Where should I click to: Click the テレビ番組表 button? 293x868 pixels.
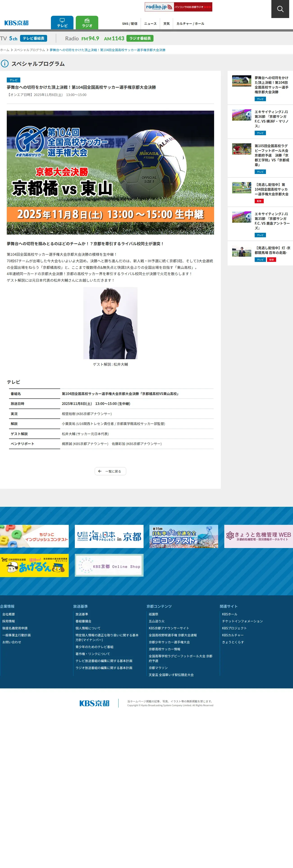click(33, 38)
